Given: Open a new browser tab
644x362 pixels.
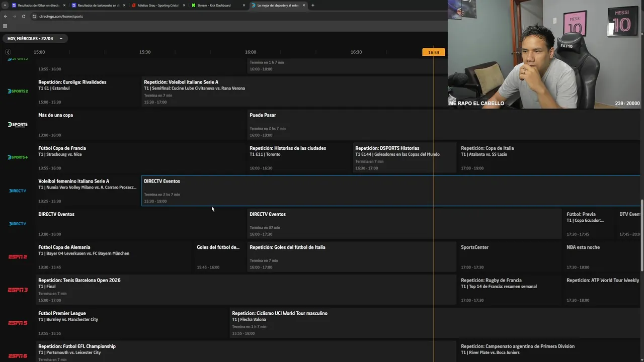Looking at the screenshot, I should click(x=313, y=6).
